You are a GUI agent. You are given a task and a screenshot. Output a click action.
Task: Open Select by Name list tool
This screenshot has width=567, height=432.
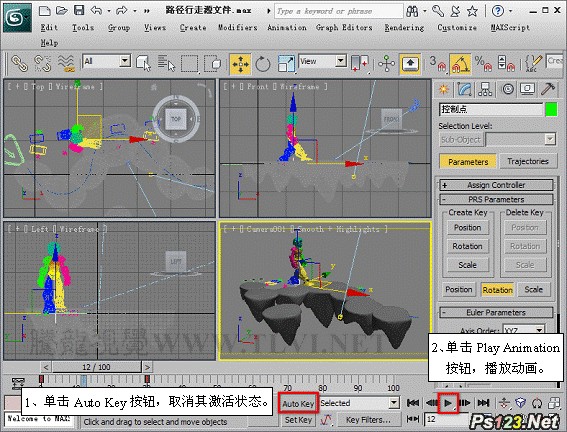coord(166,63)
